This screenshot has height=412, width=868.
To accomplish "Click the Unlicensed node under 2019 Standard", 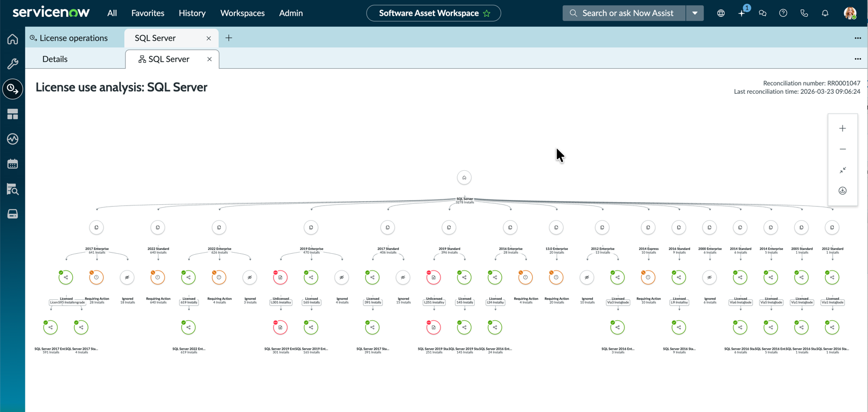I will click(433, 278).
